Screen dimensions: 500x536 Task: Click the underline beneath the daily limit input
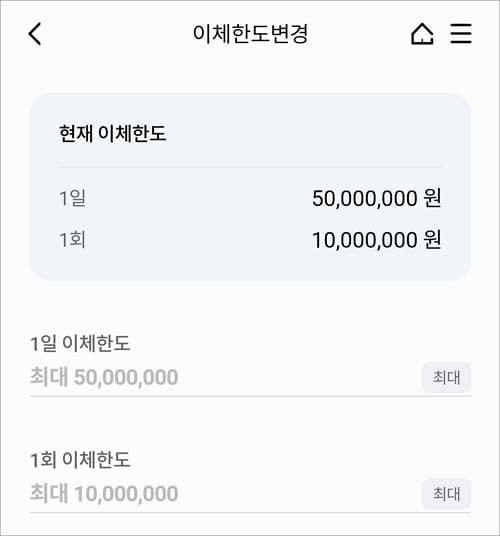[x=251, y=396]
